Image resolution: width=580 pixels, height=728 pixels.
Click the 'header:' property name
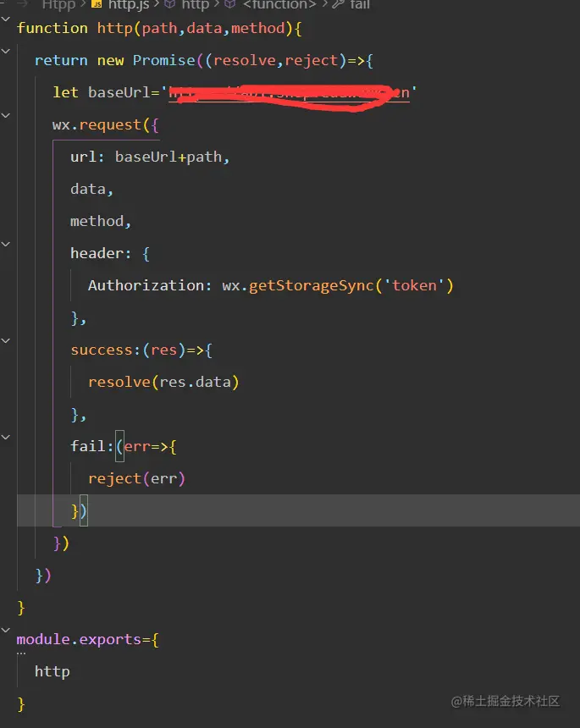click(101, 253)
